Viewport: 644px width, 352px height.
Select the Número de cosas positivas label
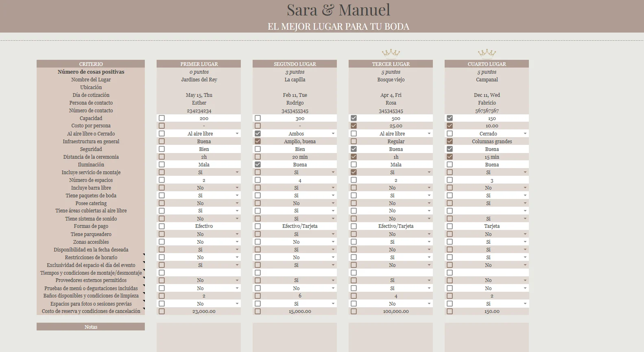tap(91, 72)
